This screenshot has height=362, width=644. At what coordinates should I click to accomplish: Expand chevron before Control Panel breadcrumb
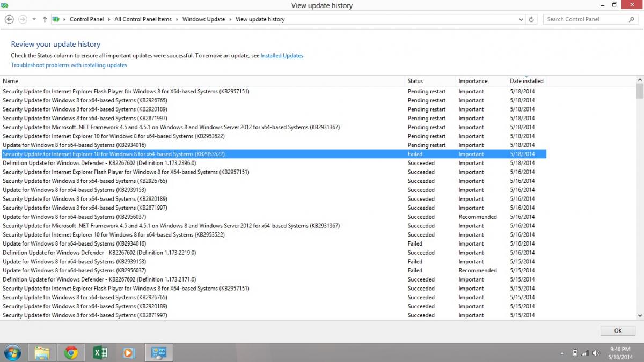click(x=64, y=19)
